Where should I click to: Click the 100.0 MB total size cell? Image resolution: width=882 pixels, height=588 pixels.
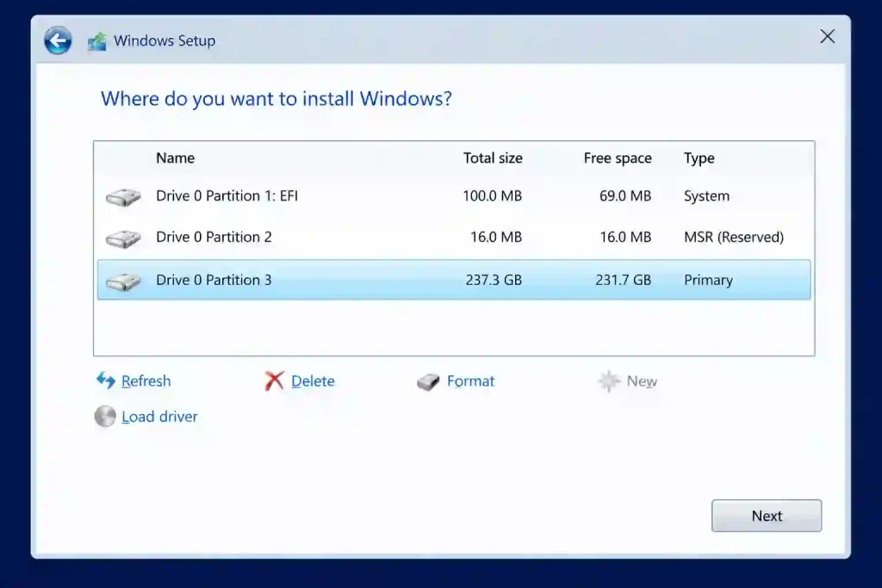tap(492, 195)
